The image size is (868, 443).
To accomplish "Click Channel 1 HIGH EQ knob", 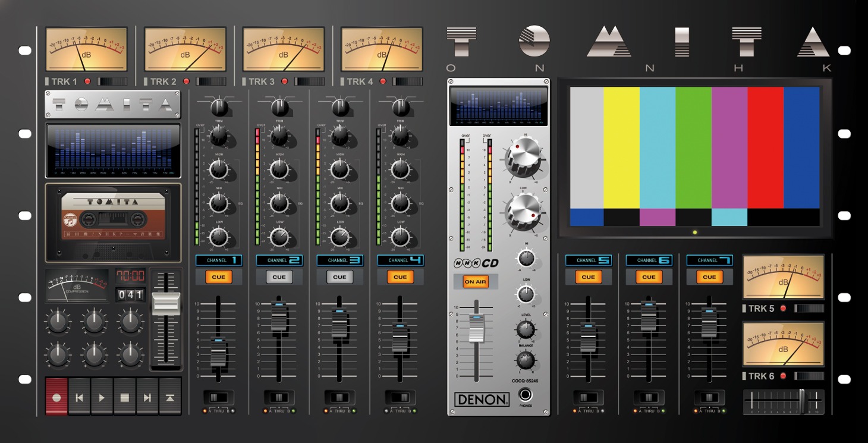I will [x=219, y=170].
